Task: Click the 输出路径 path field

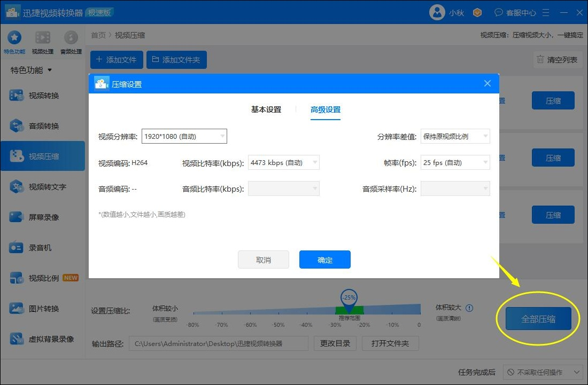Action: click(x=219, y=343)
